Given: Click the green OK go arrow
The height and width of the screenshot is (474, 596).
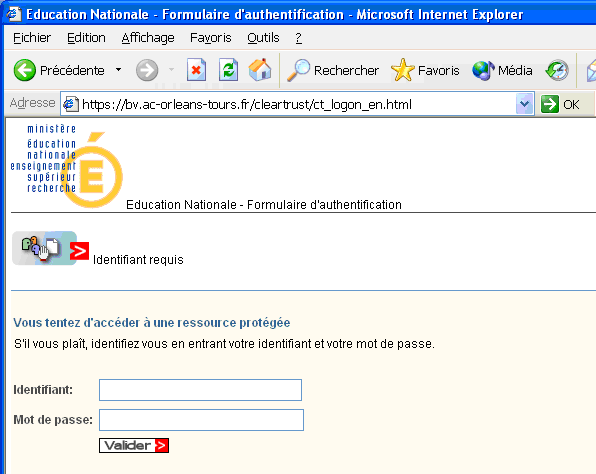Looking at the screenshot, I should [x=560, y=104].
